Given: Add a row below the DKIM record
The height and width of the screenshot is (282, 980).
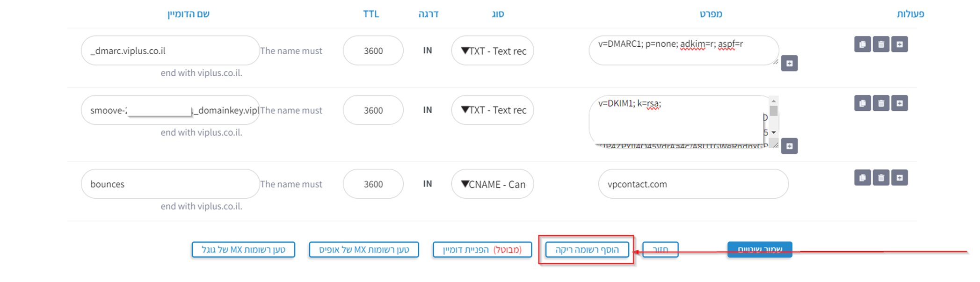Looking at the screenshot, I should click(x=899, y=103).
